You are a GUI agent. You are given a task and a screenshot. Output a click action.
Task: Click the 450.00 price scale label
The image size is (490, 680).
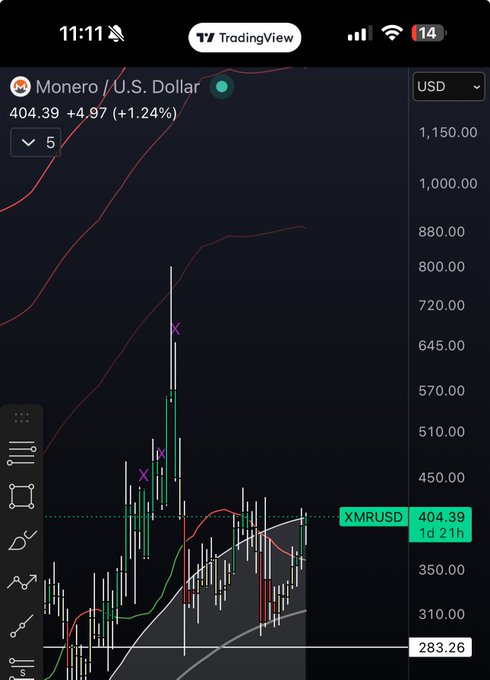click(441, 477)
